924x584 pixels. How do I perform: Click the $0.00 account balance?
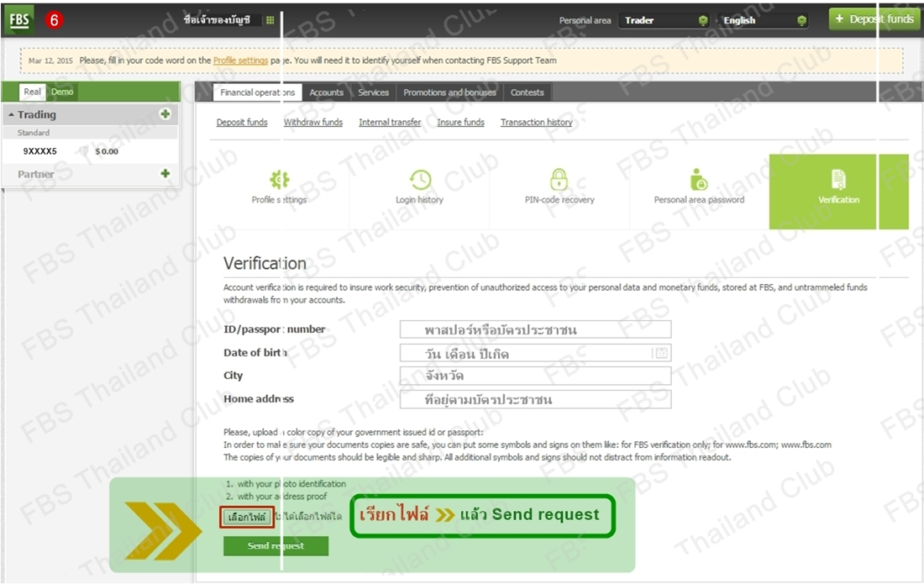point(107,151)
